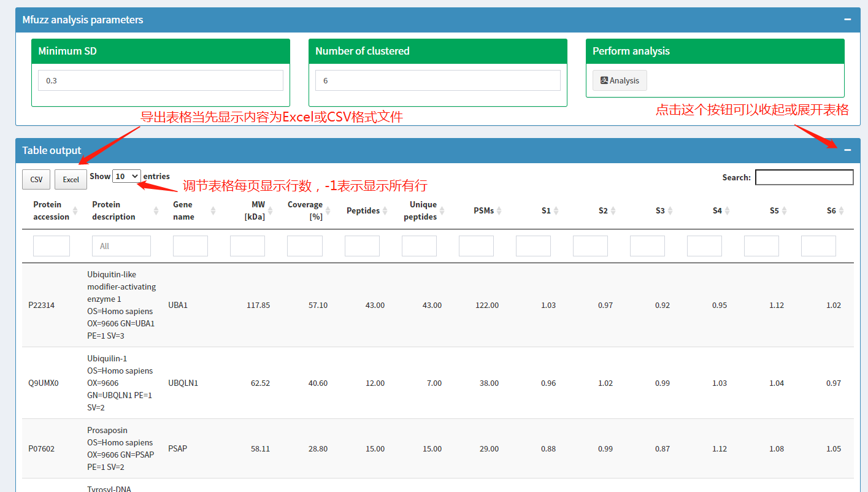Click the Number of clustered input
The width and height of the screenshot is (868, 492).
[x=437, y=80]
